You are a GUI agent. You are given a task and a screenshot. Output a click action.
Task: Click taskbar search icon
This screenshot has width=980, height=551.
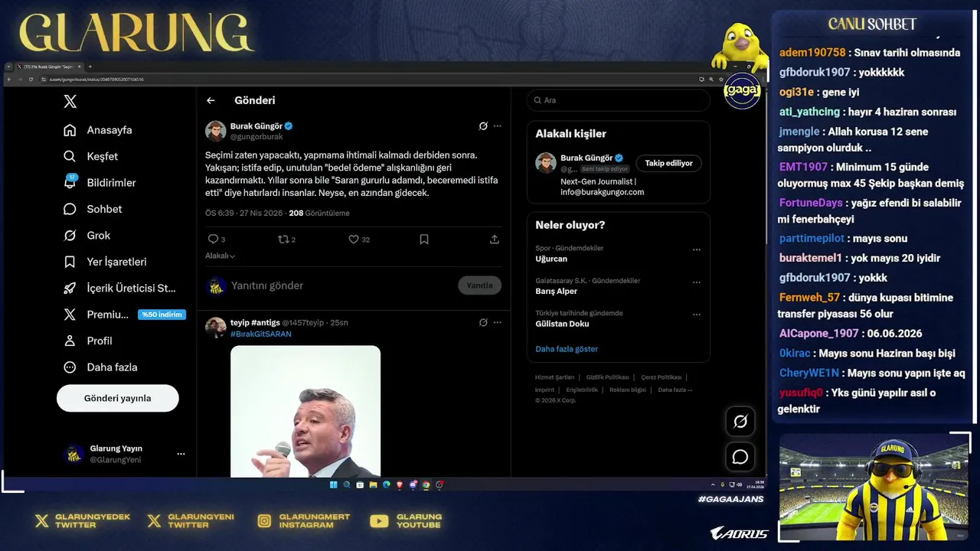(x=347, y=484)
